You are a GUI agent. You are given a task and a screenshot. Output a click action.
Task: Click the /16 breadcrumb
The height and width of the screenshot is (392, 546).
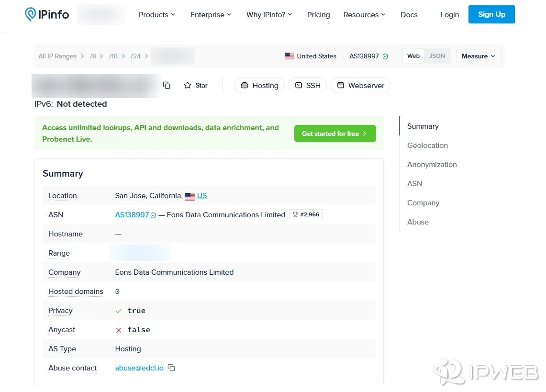(113, 56)
